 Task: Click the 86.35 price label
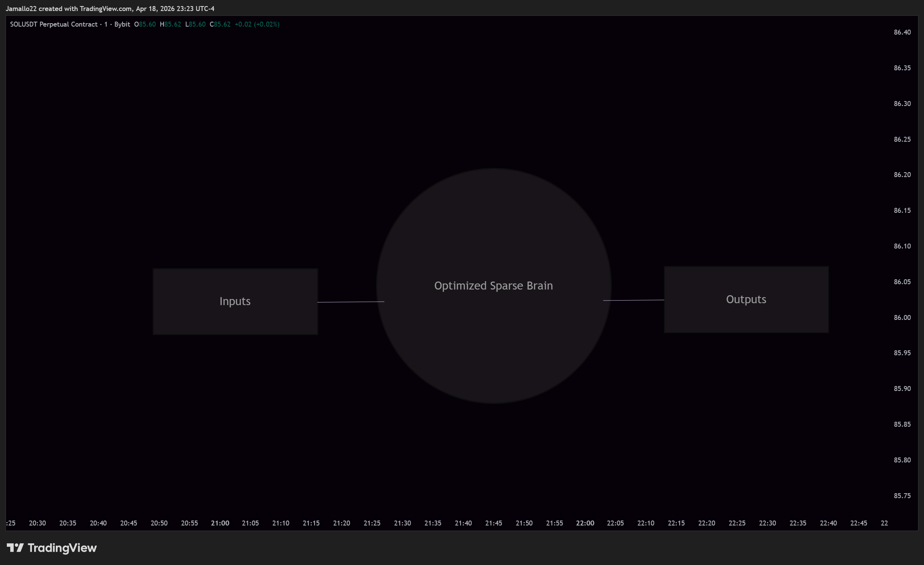click(x=902, y=68)
